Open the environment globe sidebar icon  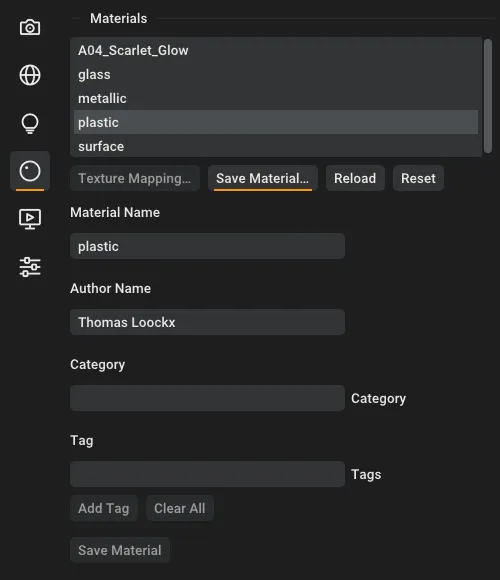click(x=30, y=75)
